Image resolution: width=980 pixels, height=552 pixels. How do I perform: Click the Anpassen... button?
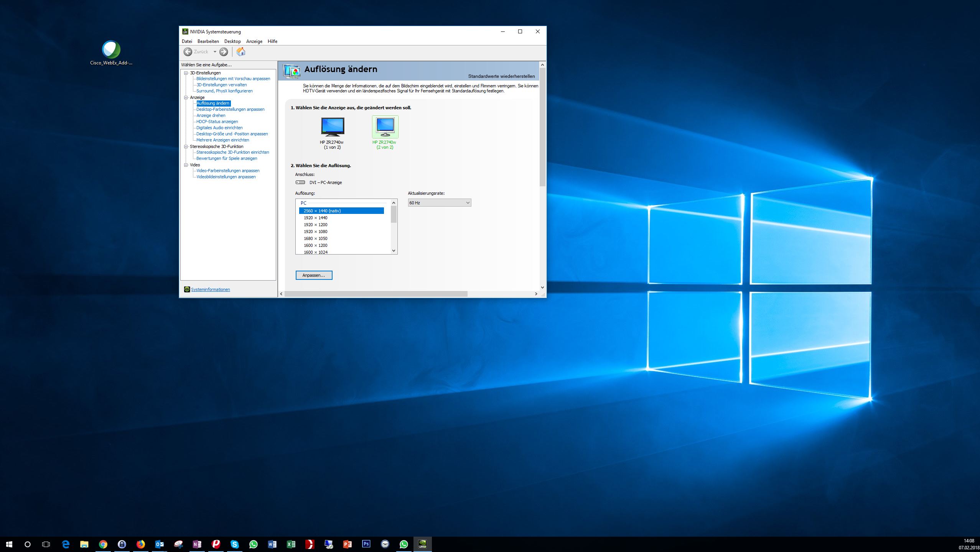pyautogui.click(x=314, y=275)
